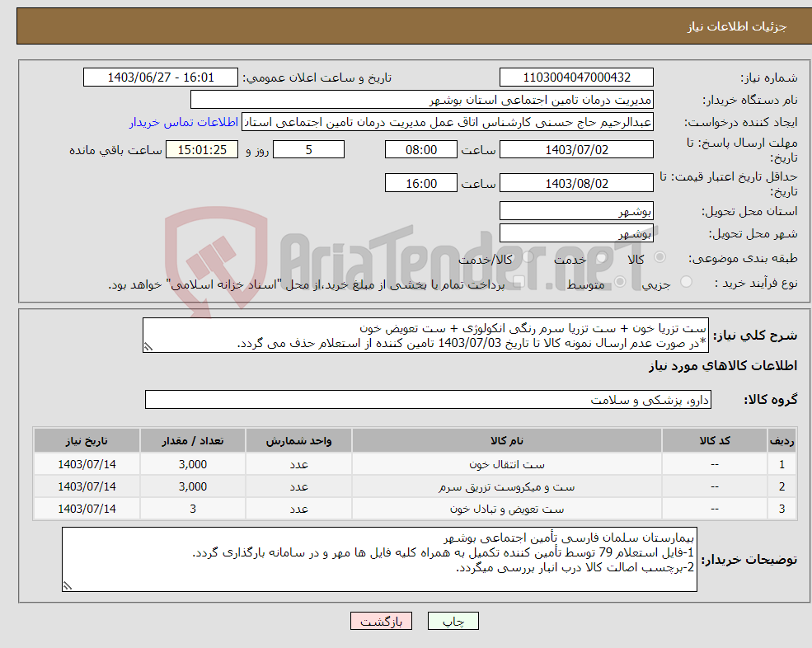The width and height of the screenshot is (812, 648).
Task: Click the اطلاعات کالاهای مورد نیاز heading
Action: [722, 366]
